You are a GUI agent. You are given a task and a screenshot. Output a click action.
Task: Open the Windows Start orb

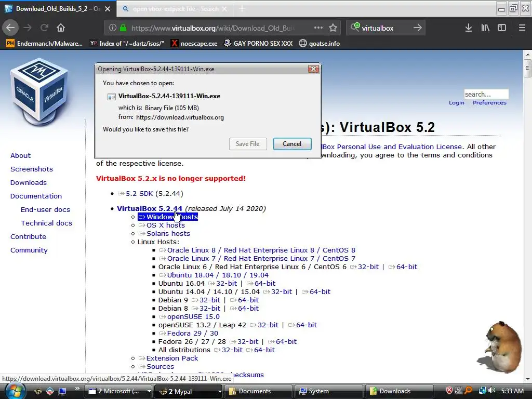click(14, 391)
